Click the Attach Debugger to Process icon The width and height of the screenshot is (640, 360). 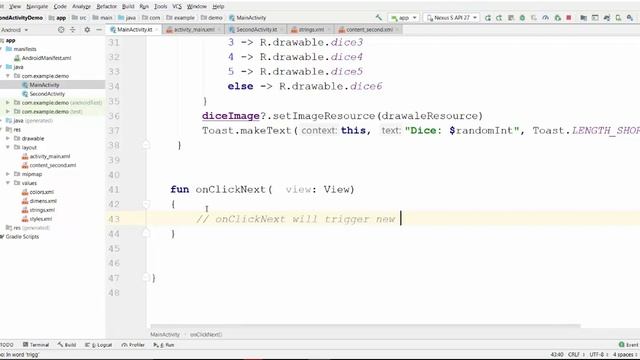click(x=558, y=18)
